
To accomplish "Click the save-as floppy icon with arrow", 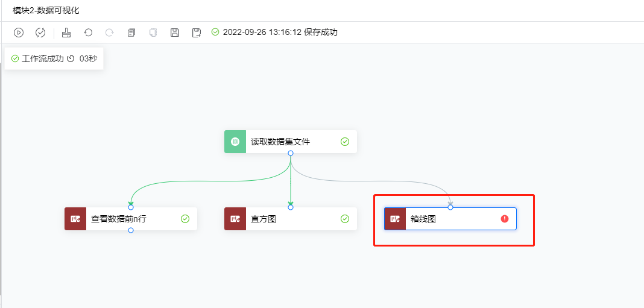I will 197,33.
